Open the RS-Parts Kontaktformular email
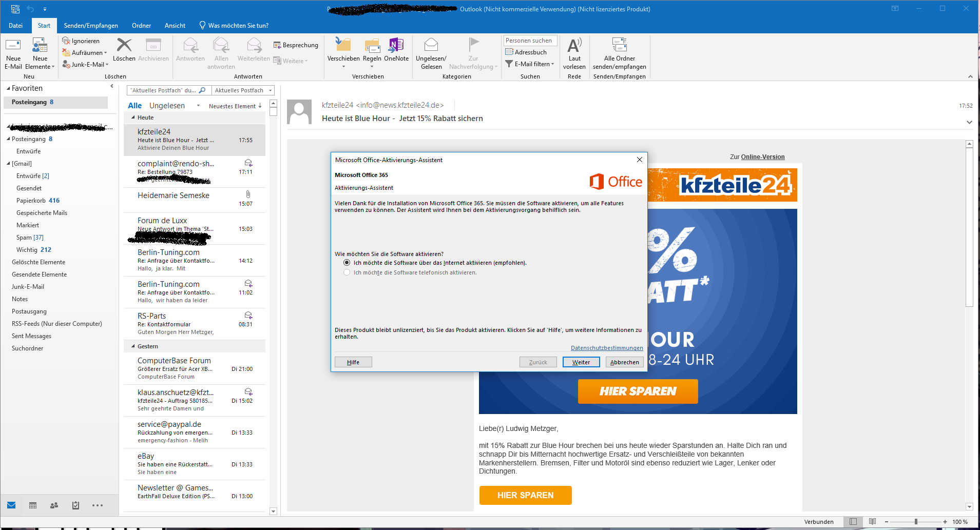Screen dimensions: 980x530 [194, 324]
